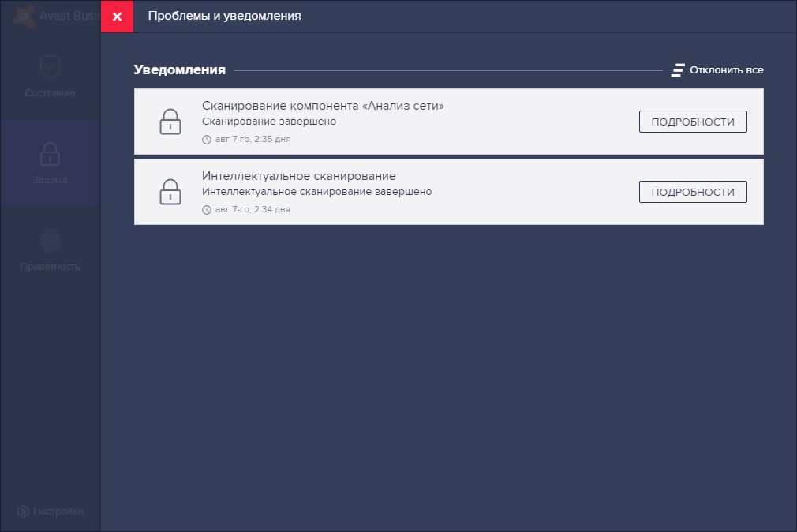The image size is (797, 532).
Task: Click lock icon in Интеллектуальное сканирование notification
Action: (170, 192)
